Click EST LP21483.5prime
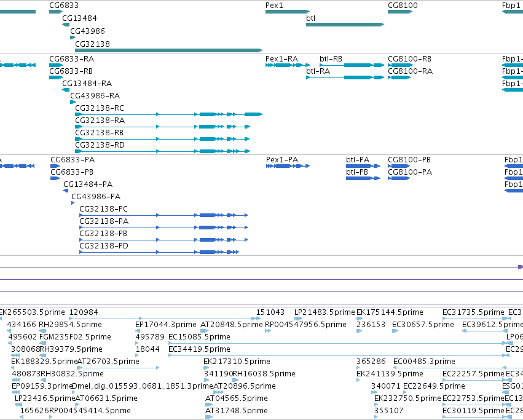 (324, 312)
